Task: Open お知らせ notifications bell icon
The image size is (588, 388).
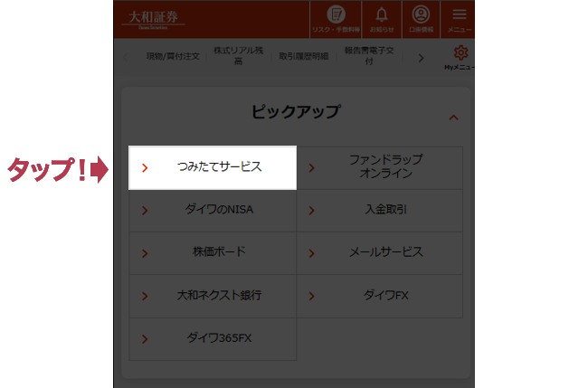Action: (380, 15)
